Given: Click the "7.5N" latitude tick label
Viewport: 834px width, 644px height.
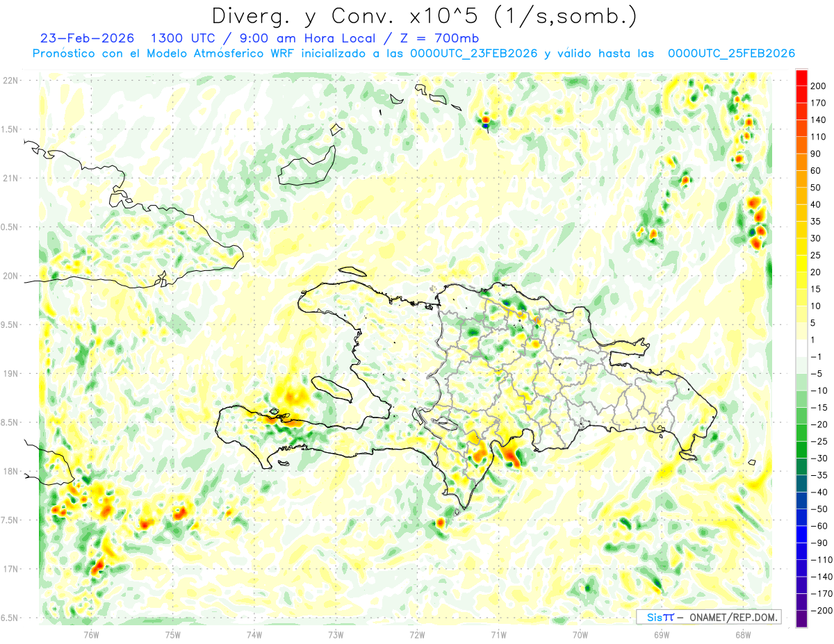Looking at the screenshot, I should click(10, 520).
